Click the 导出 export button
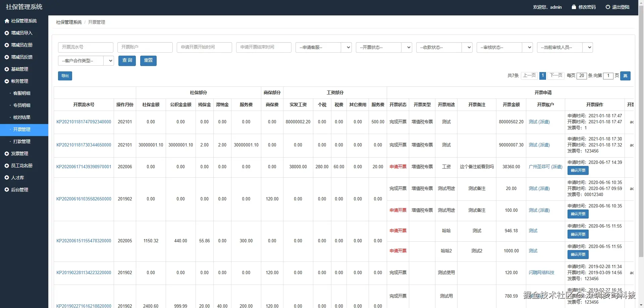Image resolution: width=644 pixels, height=308 pixels. (x=65, y=76)
